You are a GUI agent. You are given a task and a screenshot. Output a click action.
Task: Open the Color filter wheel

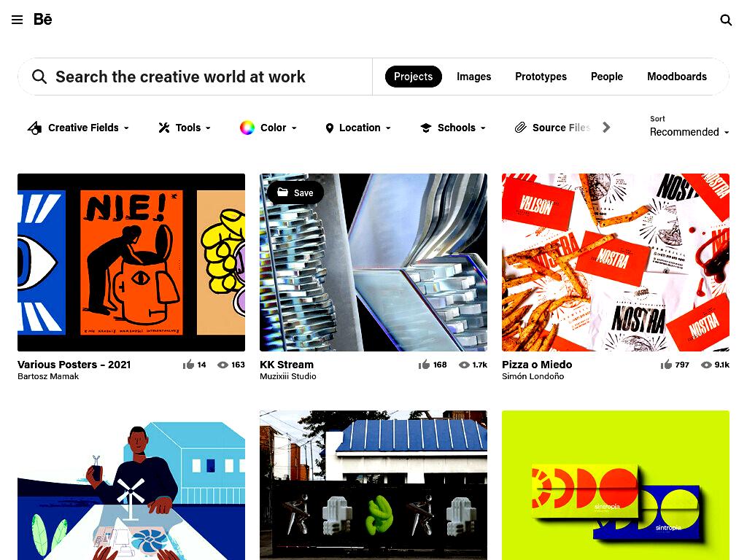(247, 128)
